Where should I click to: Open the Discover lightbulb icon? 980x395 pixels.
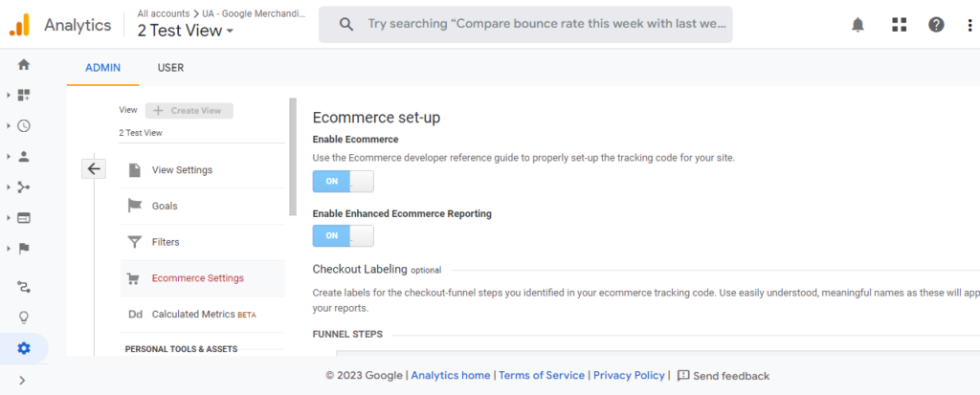pyautogui.click(x=24, y=317)
